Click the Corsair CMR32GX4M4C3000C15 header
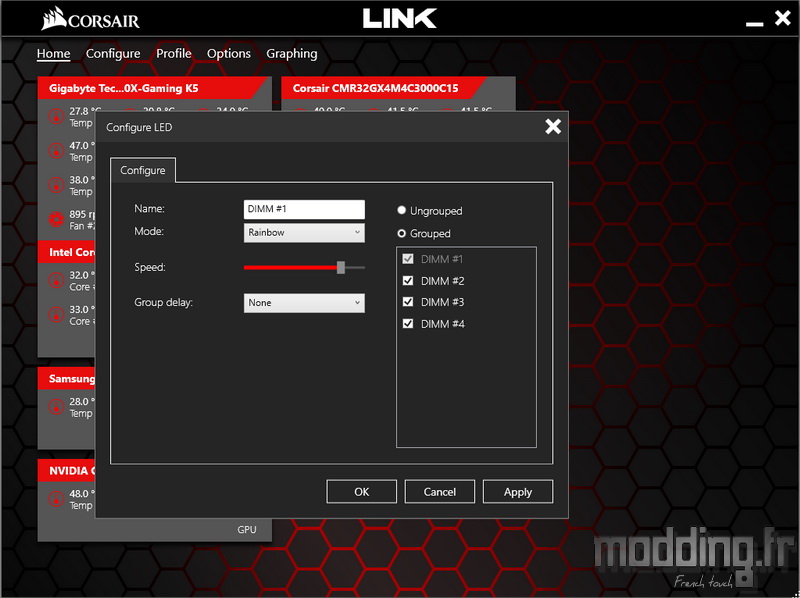Viewport: 800px width, 598px height. [383, 88]
